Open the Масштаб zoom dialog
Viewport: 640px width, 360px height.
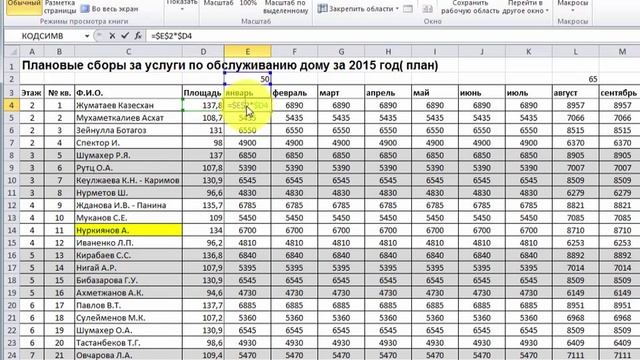pos(218,4)
